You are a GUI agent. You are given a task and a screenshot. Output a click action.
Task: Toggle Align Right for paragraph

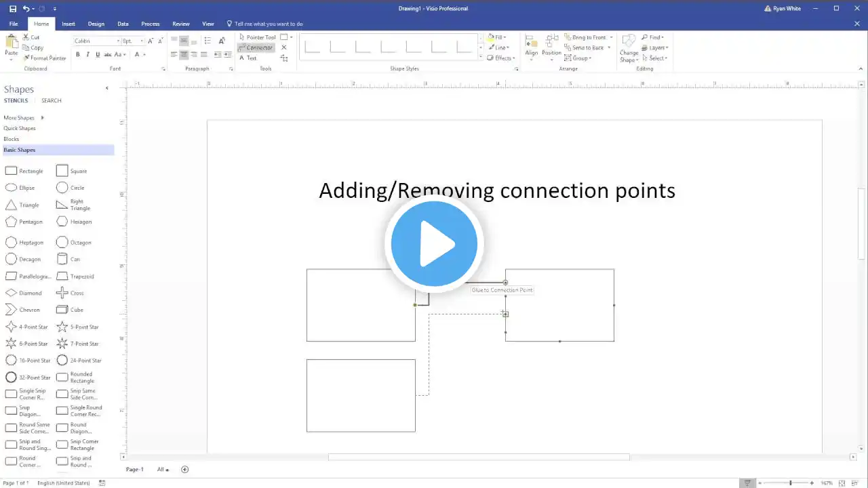coord(194,54)
